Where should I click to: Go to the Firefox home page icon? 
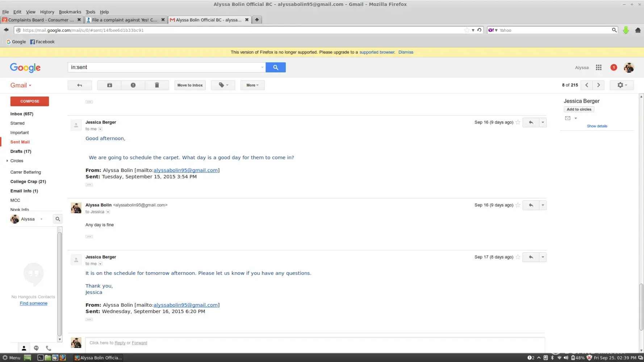638,30
